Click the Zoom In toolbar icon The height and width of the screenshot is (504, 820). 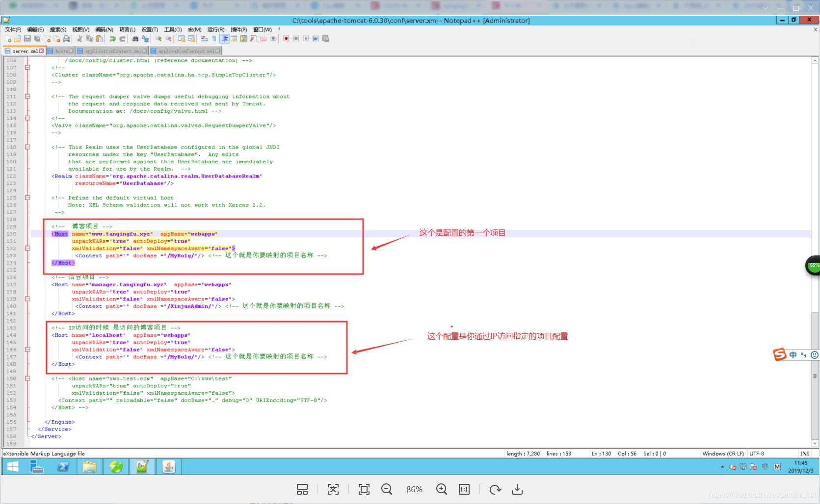click(x=159, y=39)
